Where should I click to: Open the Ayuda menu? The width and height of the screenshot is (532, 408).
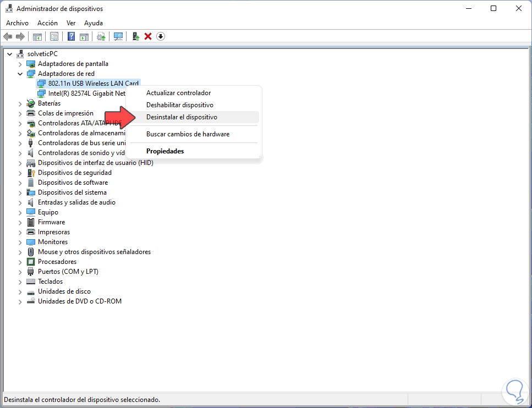tap(94, 23)
